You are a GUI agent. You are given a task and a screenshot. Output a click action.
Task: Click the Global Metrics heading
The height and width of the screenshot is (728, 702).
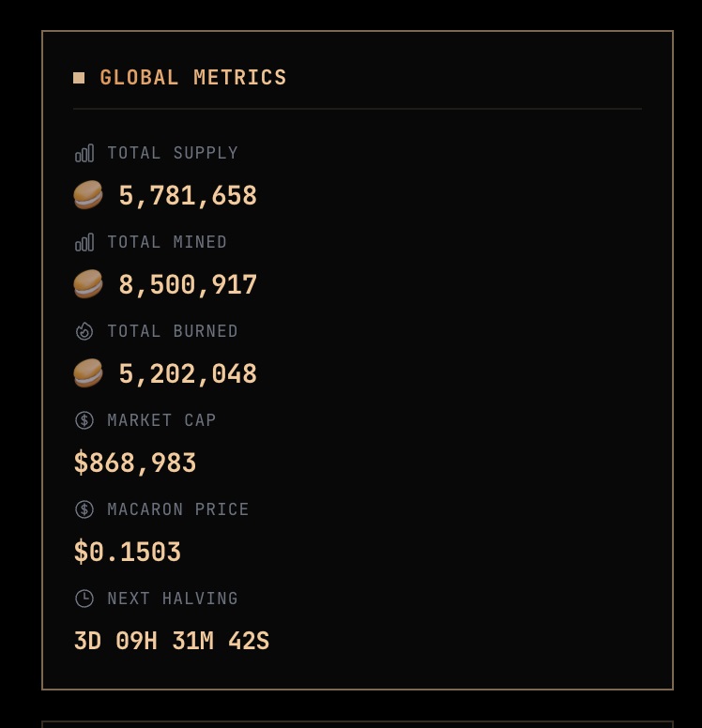[x=193, y=78]
